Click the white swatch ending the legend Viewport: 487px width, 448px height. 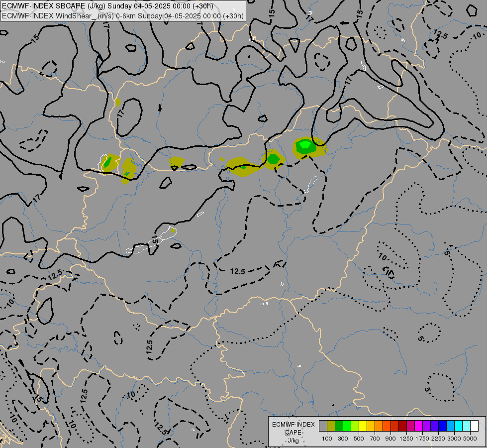point(474,426)
